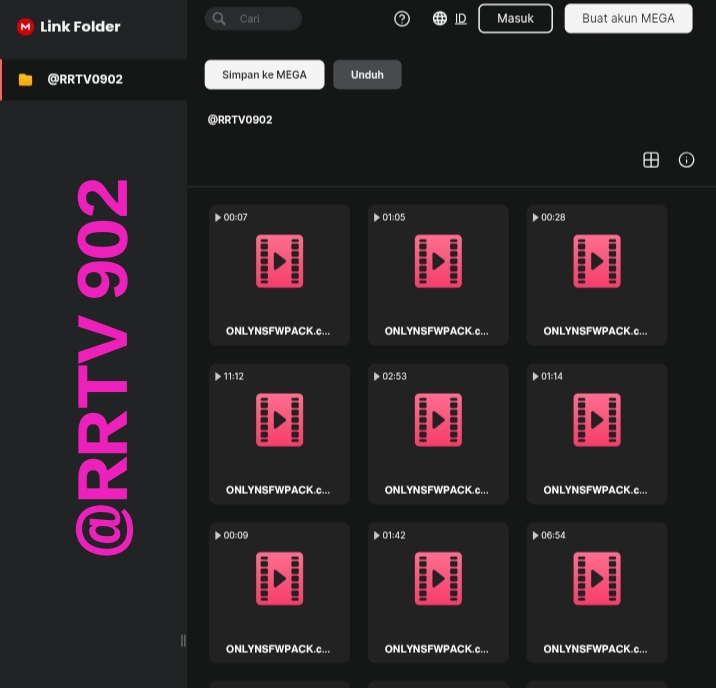Click sidebar resize handle
Image resolution: width=716 pixels, height=688 pixels.
click(183, 641)
